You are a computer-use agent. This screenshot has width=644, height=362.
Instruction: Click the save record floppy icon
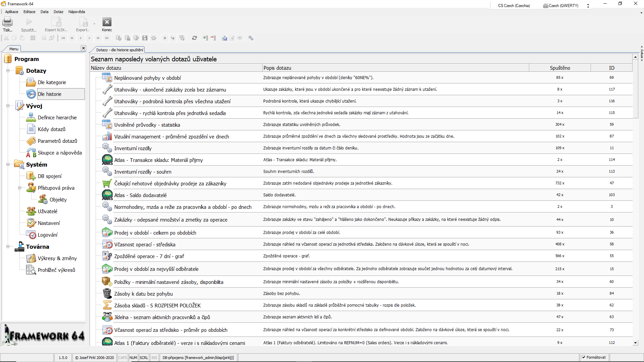tap(145, 38)
